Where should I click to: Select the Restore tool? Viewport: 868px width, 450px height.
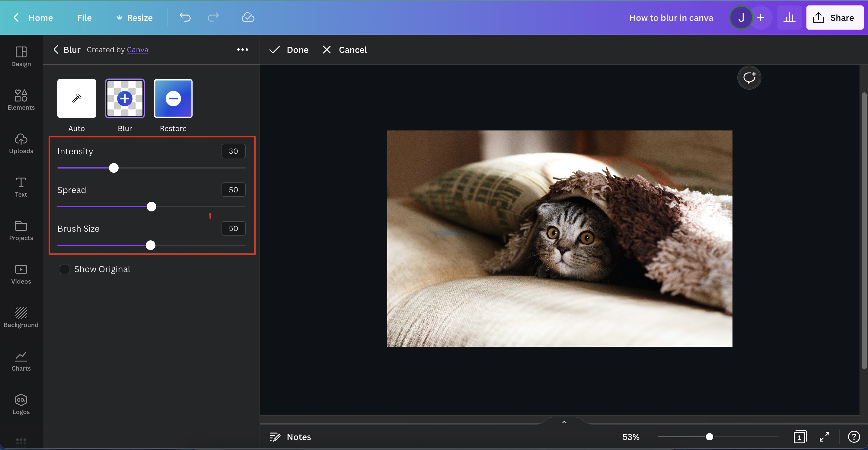[x=173, y=98]
